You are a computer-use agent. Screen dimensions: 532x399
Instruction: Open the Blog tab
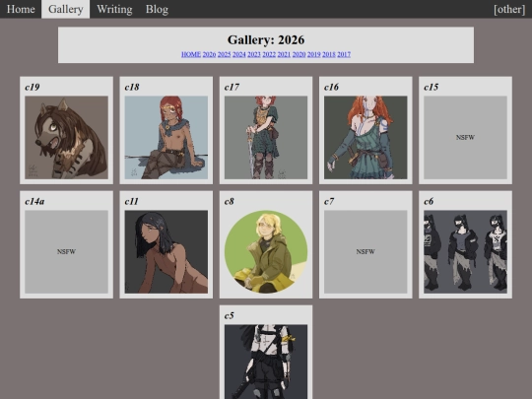click(x=157, y=9)
